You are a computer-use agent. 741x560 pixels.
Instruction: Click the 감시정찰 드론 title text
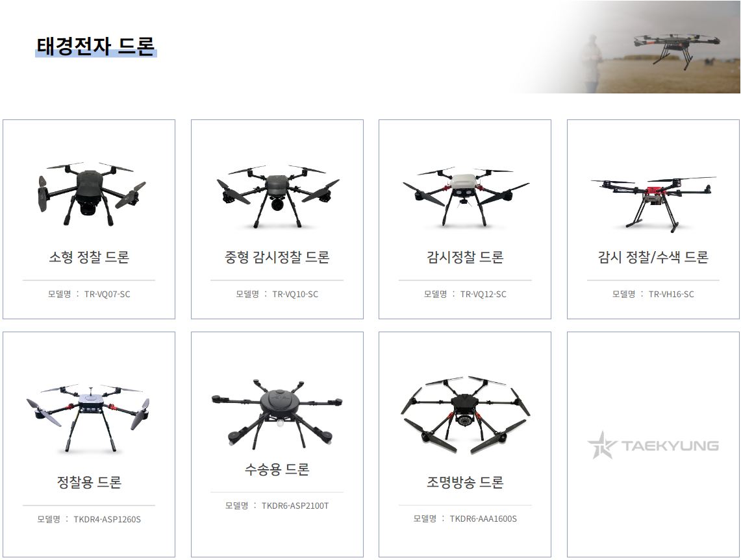(465, 257)
